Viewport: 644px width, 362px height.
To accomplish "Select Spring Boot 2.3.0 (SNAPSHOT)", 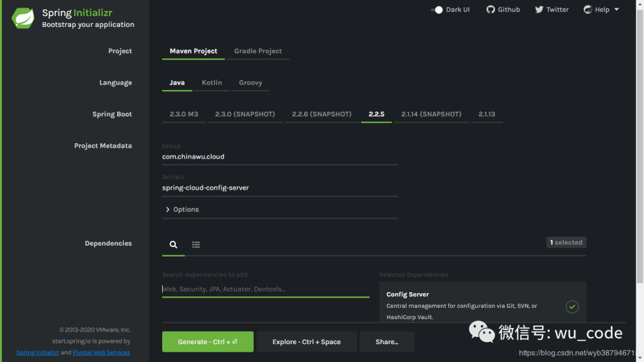I will point(245,115).
